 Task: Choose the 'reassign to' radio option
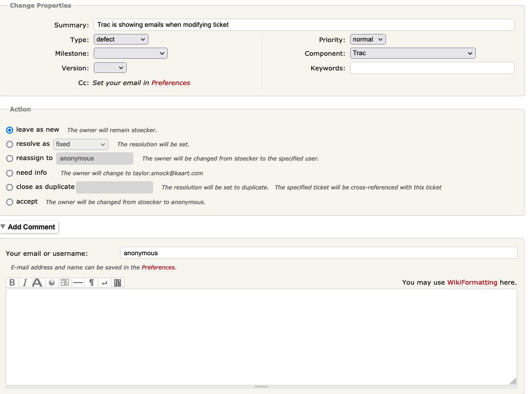tap(10, 159)
